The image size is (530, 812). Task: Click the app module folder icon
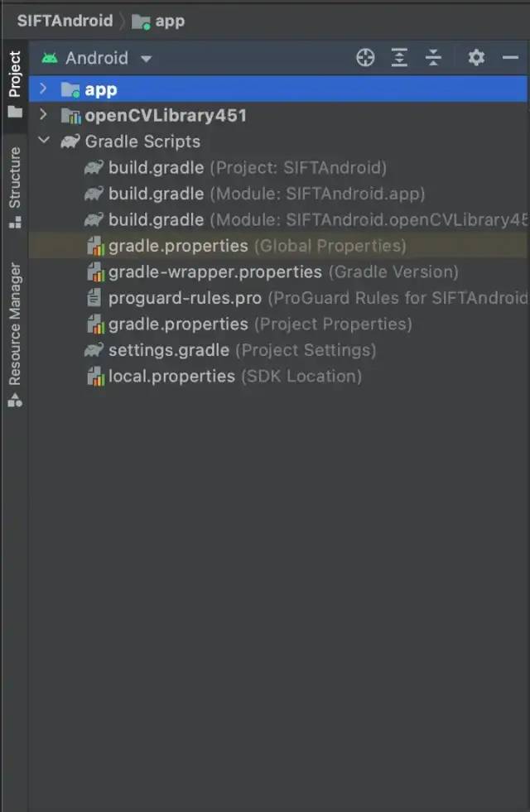point(70,89)
